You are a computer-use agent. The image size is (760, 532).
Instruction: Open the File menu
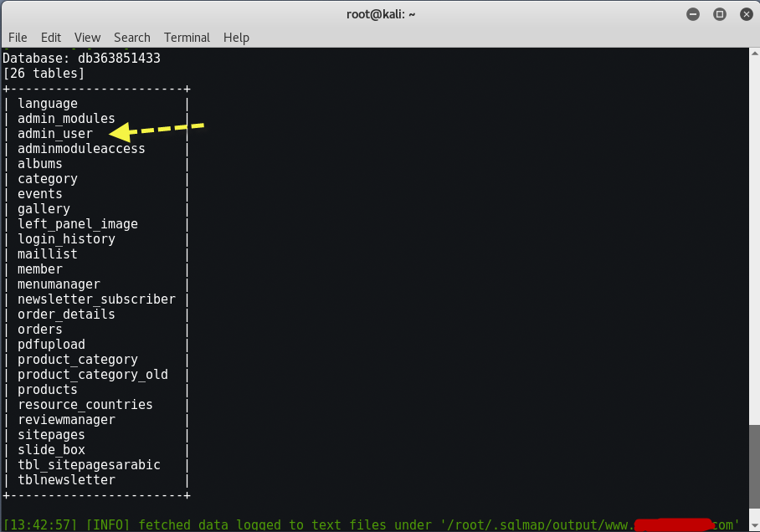(18, 38)
